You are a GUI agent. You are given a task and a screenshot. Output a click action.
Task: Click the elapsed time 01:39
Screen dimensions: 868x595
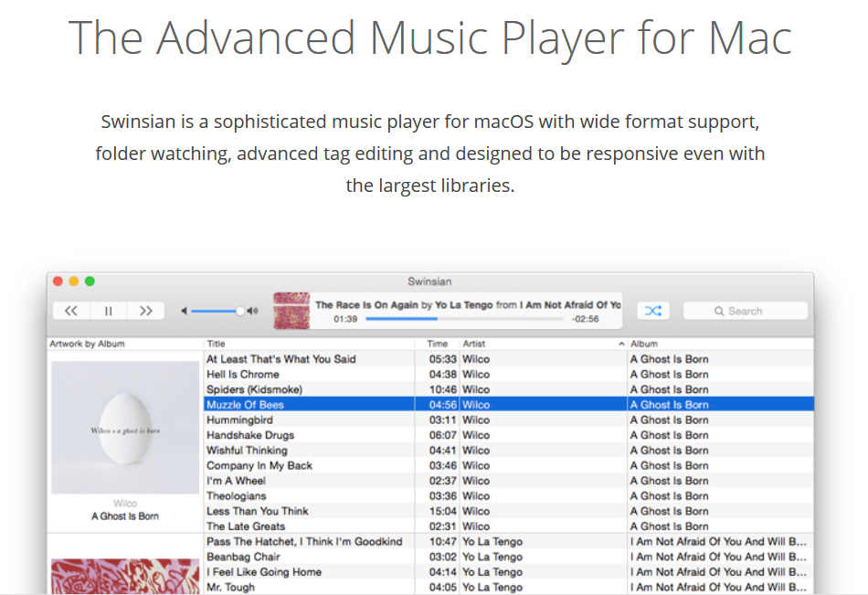[x=345, y=319]
